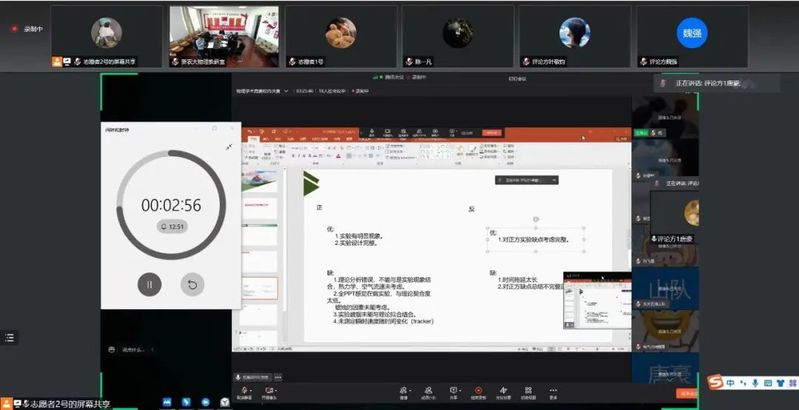799x410 pixels.
Task: Switch input language via the 中 indicator
Action: [x=731, y=383]
